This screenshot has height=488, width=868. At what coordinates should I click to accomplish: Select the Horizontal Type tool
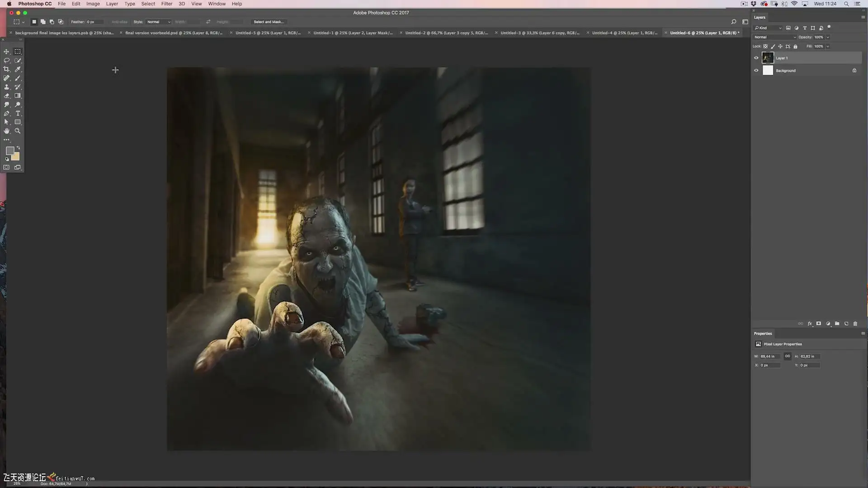coord(18,113)
